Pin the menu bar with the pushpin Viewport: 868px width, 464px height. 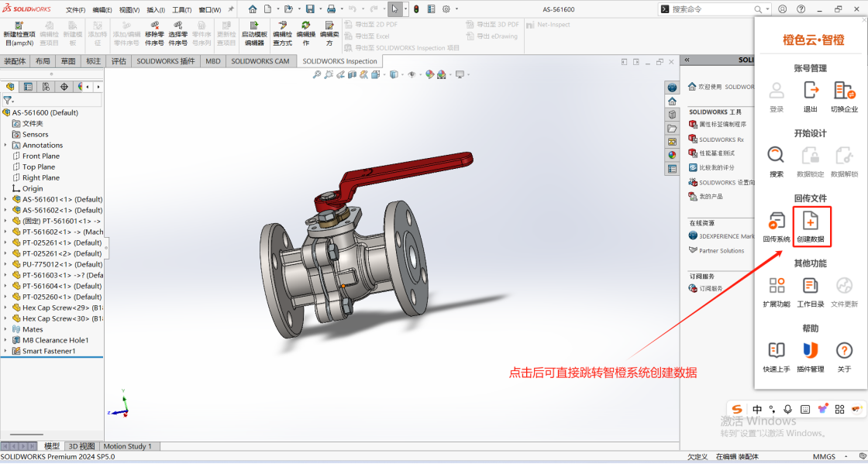point(231,9)
